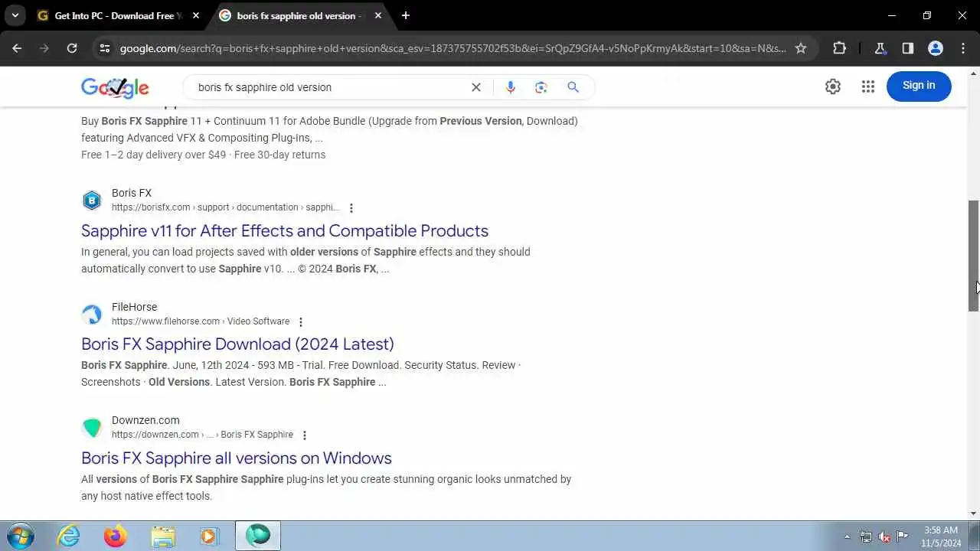
Task: Open the Action Center flag icon
Action: [903, 536]
